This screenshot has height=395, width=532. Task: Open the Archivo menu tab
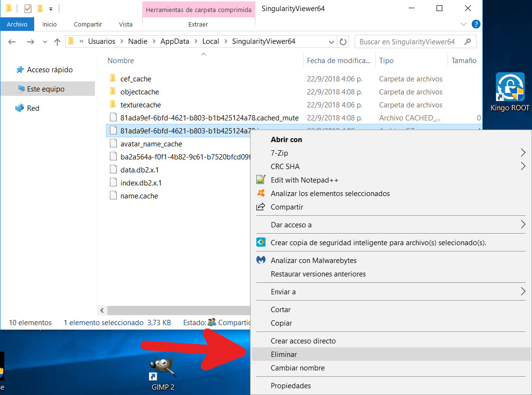click(17, 24)
